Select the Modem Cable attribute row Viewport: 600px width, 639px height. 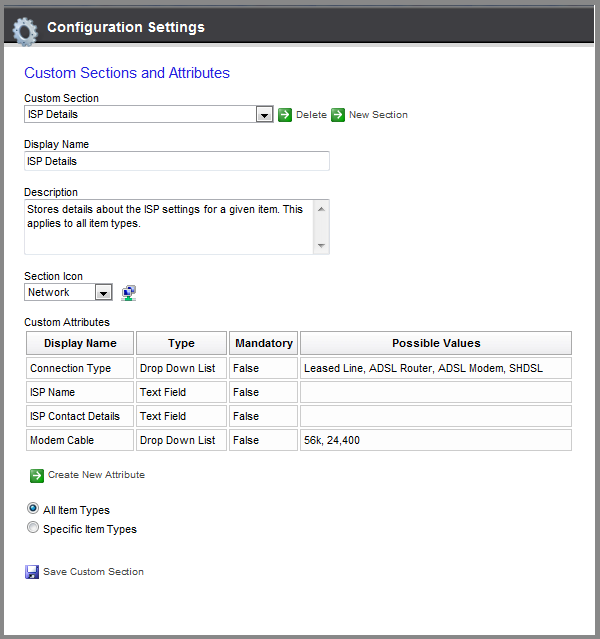[x=299, y=440]
